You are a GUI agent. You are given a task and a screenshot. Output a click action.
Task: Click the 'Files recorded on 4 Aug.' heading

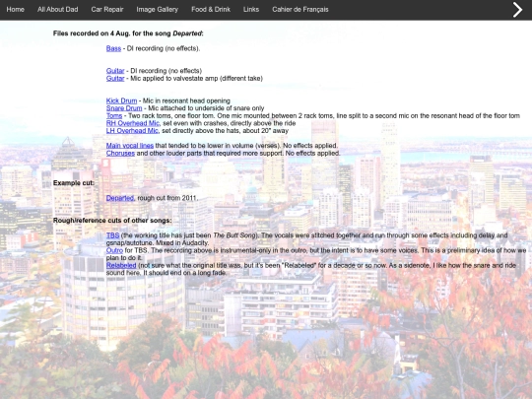click(128, 33)
